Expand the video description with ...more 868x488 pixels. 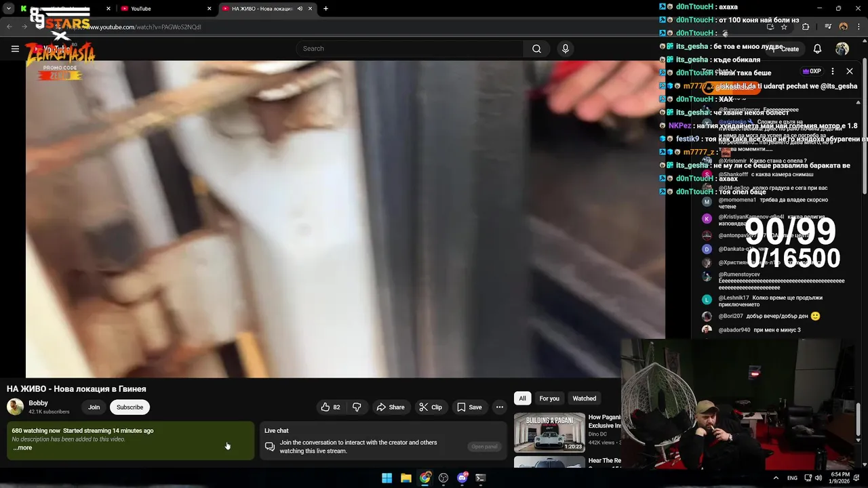pos(22,448)
